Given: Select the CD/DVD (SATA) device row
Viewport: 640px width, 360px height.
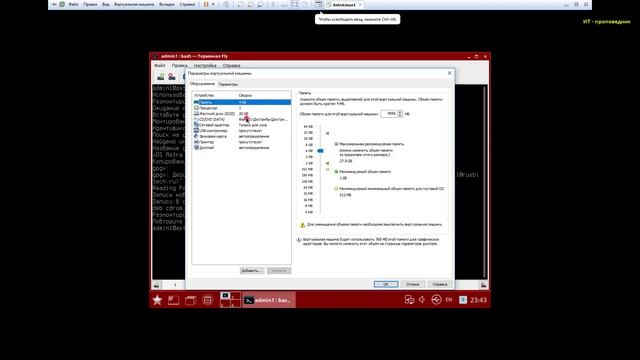Looking at the screenshot, I should (x=242, y=119).
